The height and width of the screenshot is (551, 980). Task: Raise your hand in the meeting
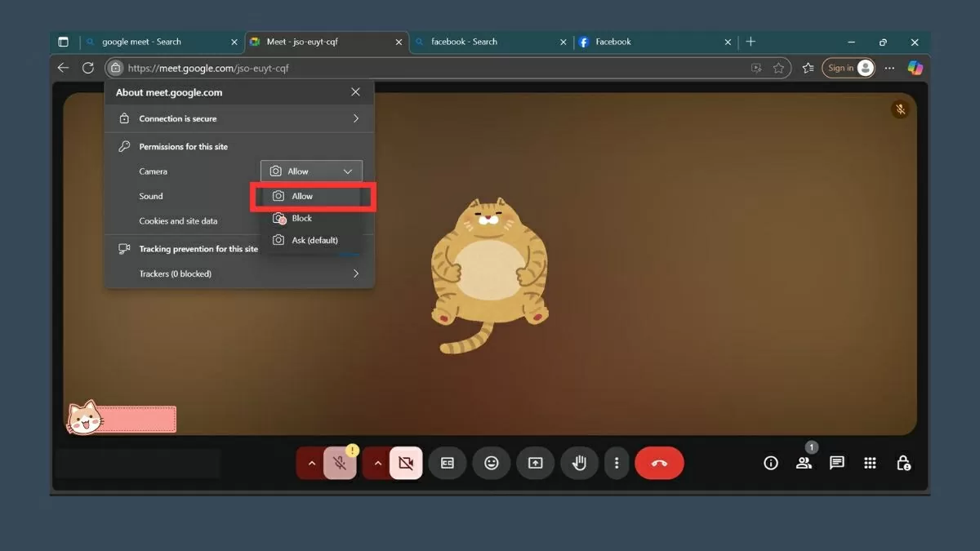(x=580, y=463)
